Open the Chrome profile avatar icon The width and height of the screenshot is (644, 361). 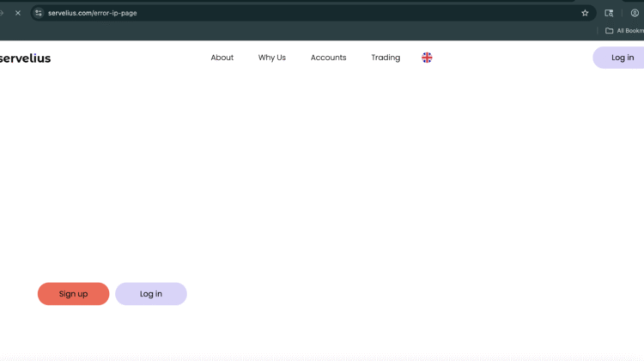coord(635,13)
